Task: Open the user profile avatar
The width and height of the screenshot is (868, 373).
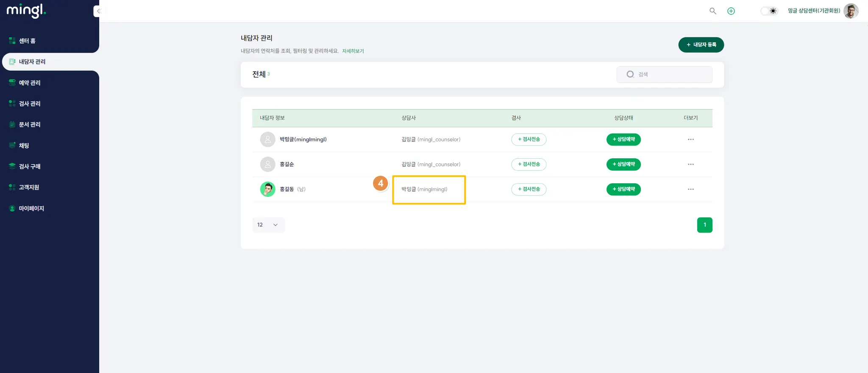Action: pos(851,11)
